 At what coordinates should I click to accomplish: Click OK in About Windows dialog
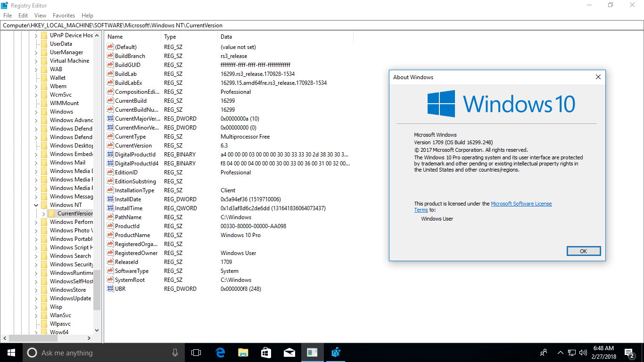click(x=584, y=251)
